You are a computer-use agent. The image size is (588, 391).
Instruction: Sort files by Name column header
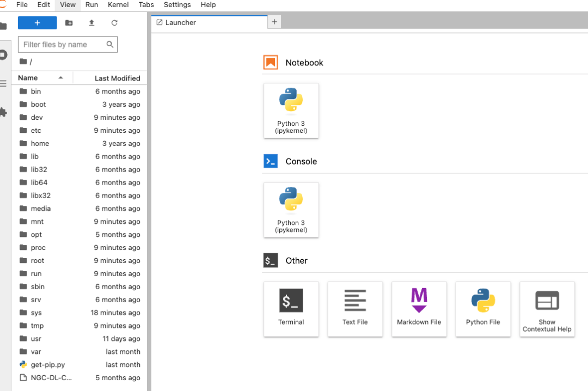(42, 78)
